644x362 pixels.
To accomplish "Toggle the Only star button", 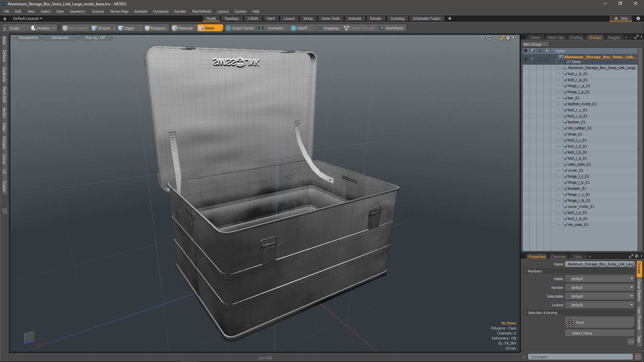I will 621,18.
